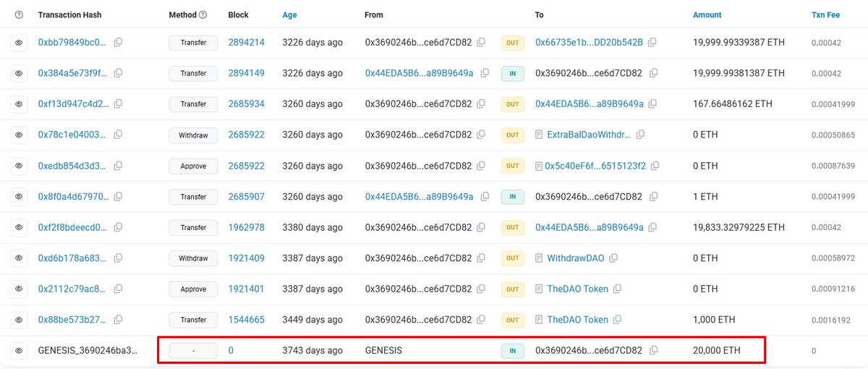Copy From address 0x44EDA5B6 in block 2894149 row
The image size is (868, 369).
click(x=485, y=73)
